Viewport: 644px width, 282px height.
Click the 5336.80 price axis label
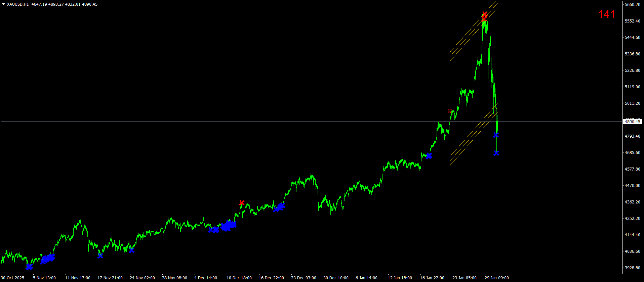pos(632,54)
